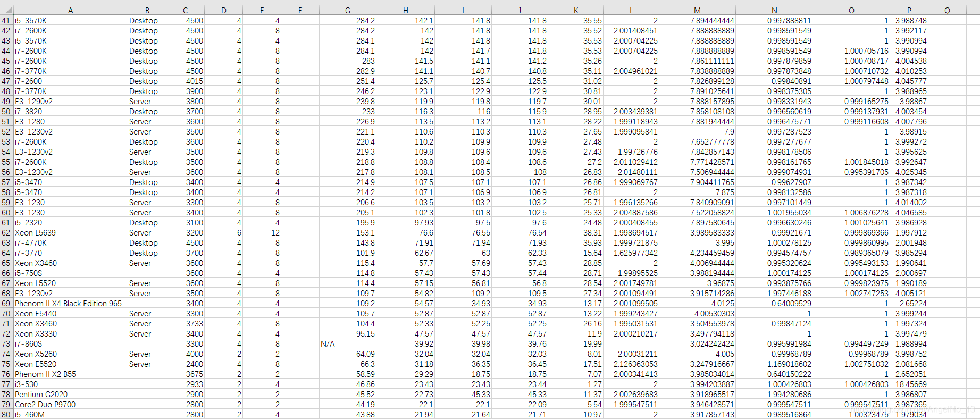The image size is (980, 419).
Task: Select the 'Xeon X3330' cell
Action: coord(71,334)
